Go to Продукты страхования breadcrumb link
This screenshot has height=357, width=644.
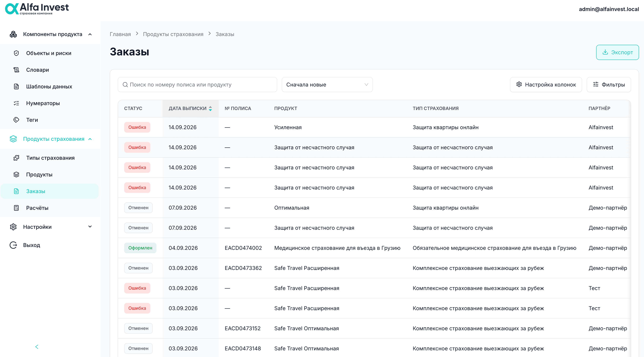click(x=173, y=34)
